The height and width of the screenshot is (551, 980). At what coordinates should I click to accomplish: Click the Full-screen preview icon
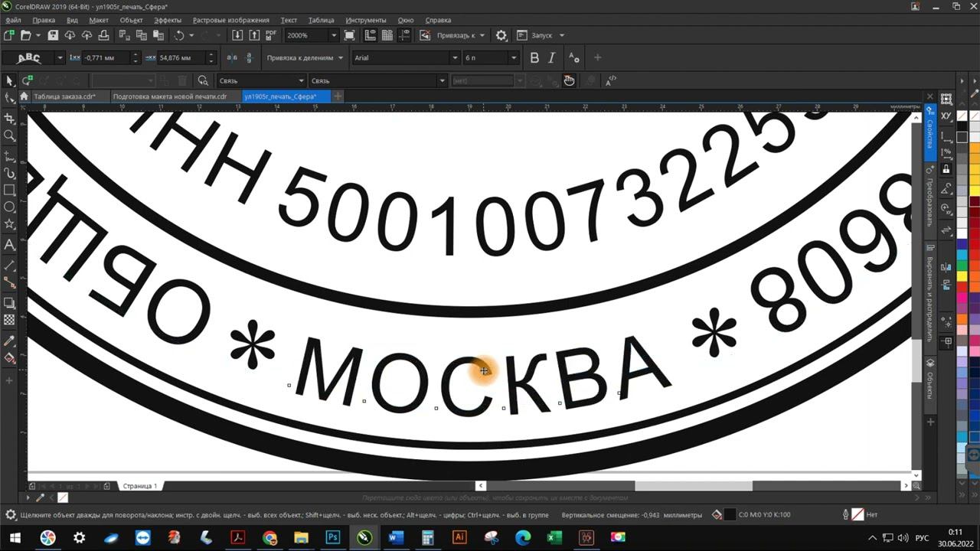[x=350, y=35]
